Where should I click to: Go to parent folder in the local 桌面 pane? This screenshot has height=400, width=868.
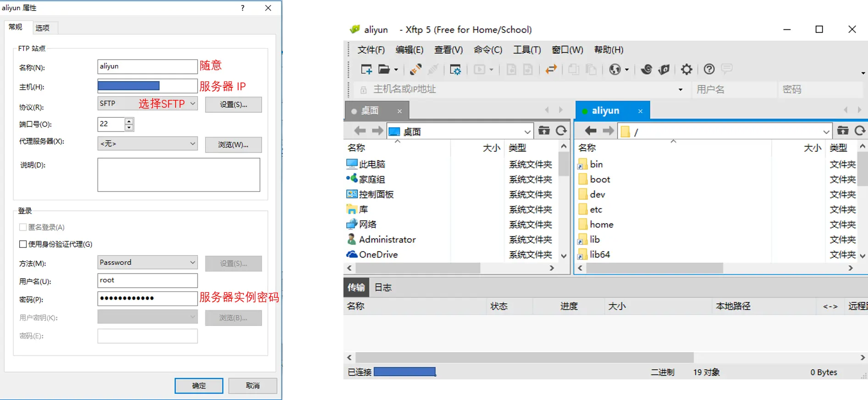[x=544, y=131]
